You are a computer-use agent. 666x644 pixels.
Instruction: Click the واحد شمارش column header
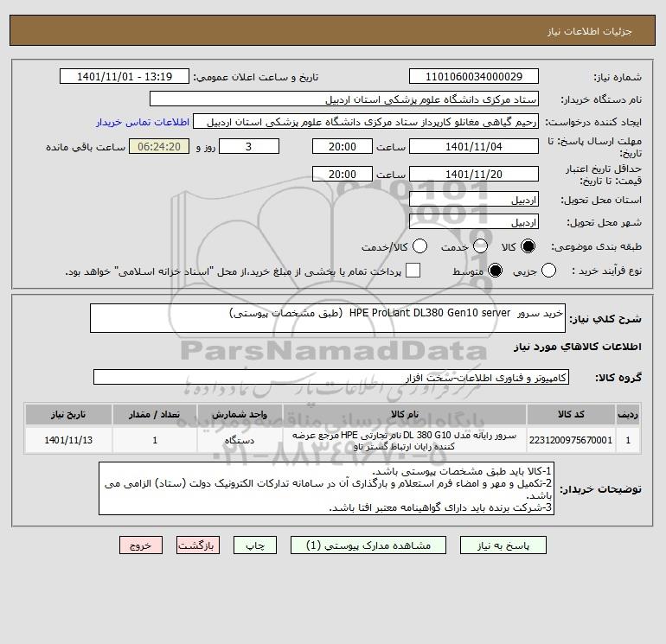(240, 415)
